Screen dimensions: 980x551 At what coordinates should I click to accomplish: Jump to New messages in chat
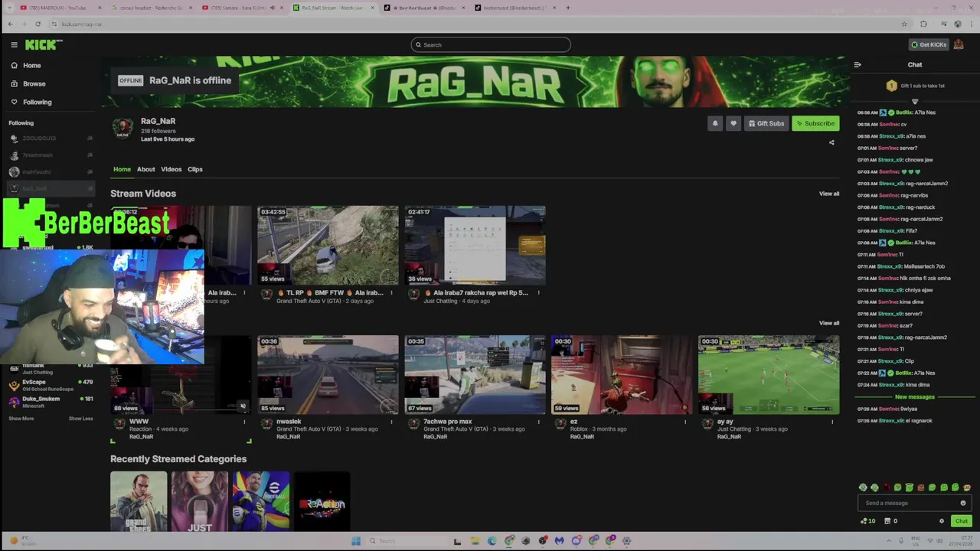(914, 397)
